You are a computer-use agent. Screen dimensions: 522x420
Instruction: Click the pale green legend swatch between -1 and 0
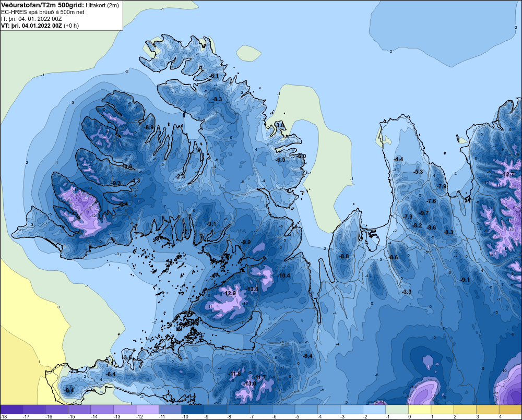397,410
